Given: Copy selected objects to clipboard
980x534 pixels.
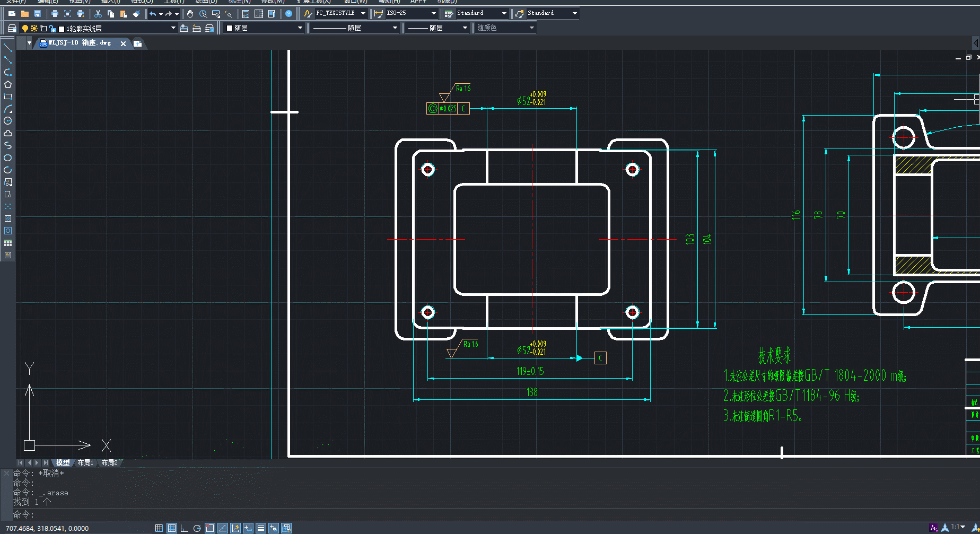Looking at the screenshot, I should click(x=111, y=13).
